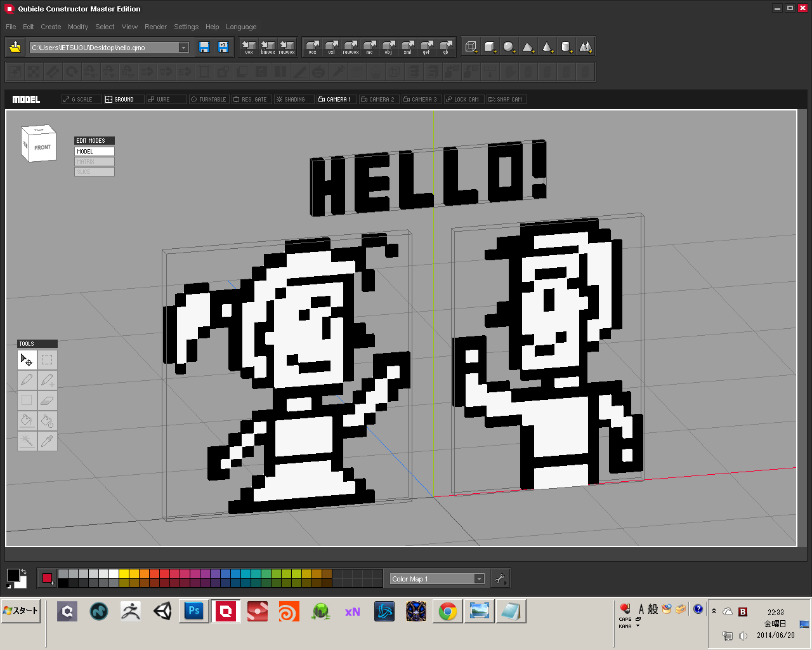Open color map settings wrench icon
The height and width of the screenshot is (650, 812).
[x=501, y=578]
